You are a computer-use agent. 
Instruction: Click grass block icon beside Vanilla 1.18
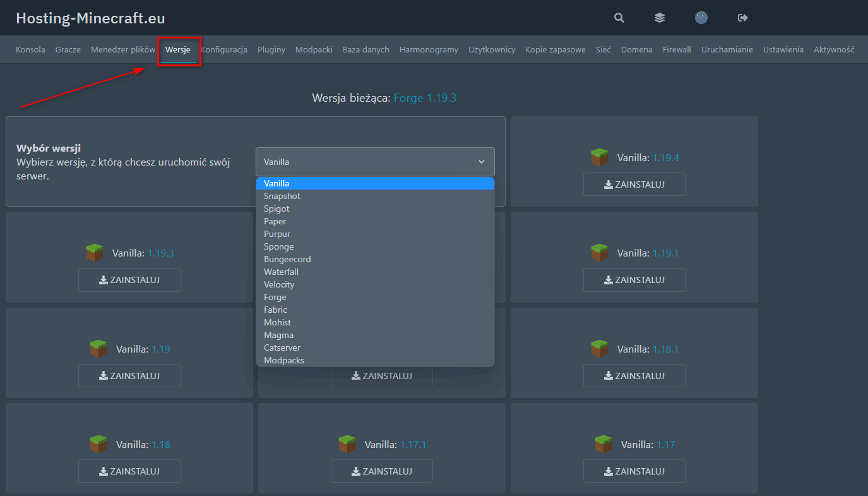[98, 444]
